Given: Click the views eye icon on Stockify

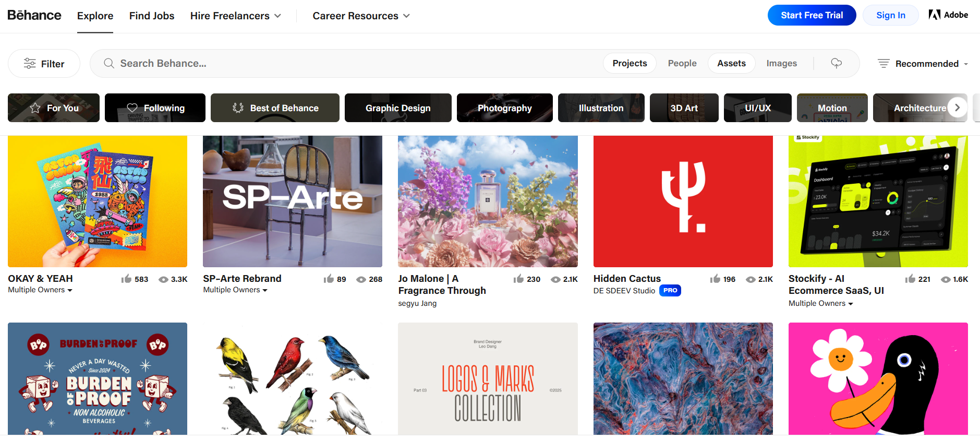Looking at the screenshot, I should point(946,279).
